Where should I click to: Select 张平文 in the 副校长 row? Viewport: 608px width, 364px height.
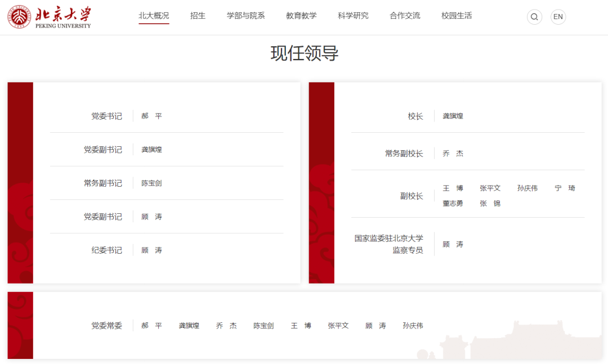pyautogui.click(x=490, y=188)
